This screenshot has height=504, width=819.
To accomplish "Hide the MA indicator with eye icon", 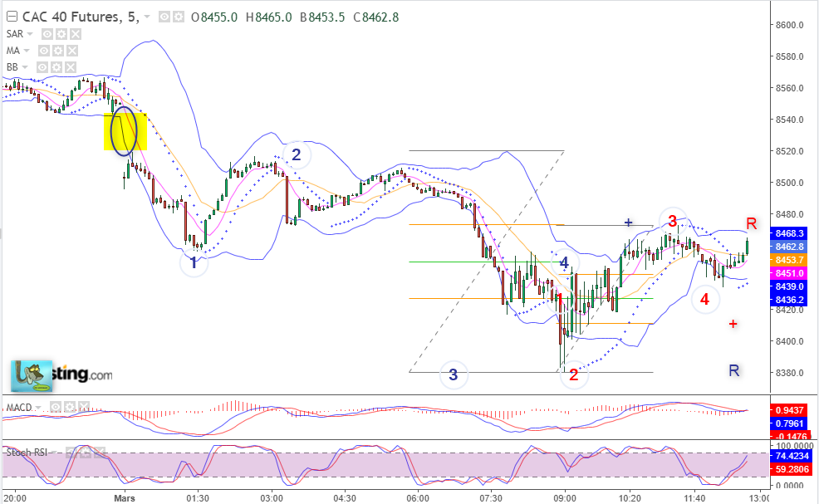I will [x=44, y=51].
